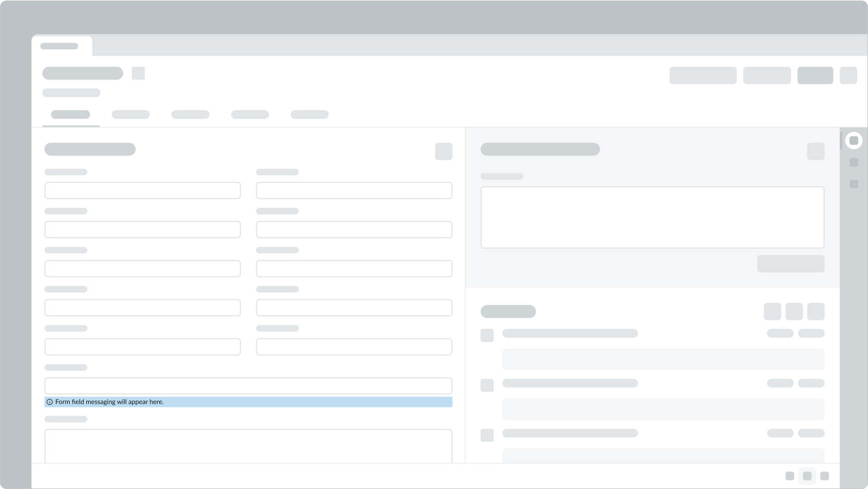The width and height of the screenshot is (868, 489).
Task: Click the last icon in the bottom footer bar
Action: tap(825, 476)
